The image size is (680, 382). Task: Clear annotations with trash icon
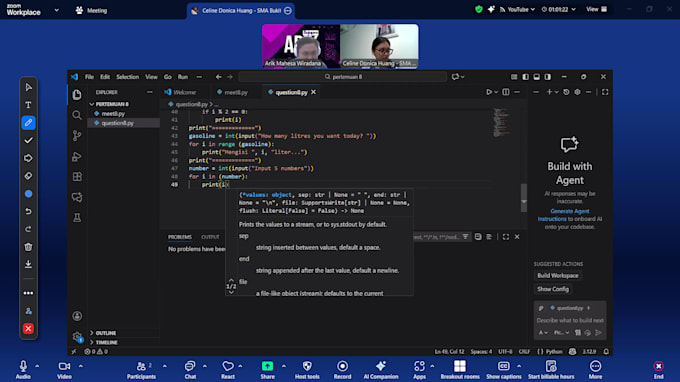pos(28,247)
